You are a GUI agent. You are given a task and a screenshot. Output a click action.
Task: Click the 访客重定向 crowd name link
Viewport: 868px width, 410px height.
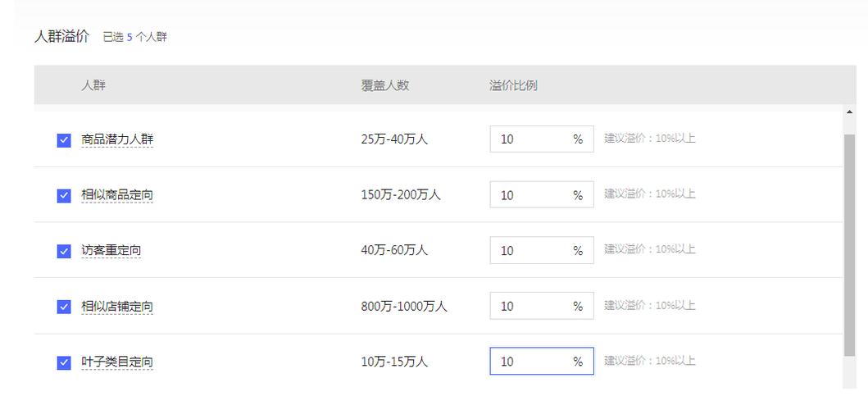point(111,250)
